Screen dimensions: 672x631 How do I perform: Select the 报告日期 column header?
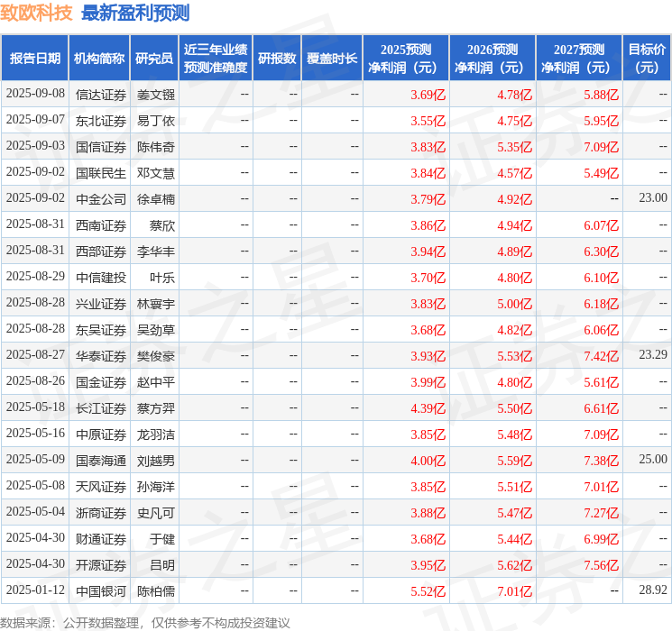[x=34, y=59]
